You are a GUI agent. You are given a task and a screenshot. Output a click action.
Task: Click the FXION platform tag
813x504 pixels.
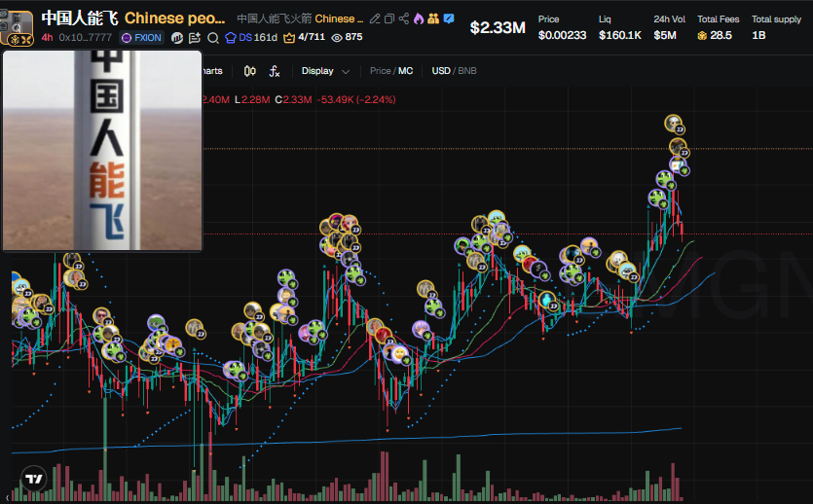(141, 38)
